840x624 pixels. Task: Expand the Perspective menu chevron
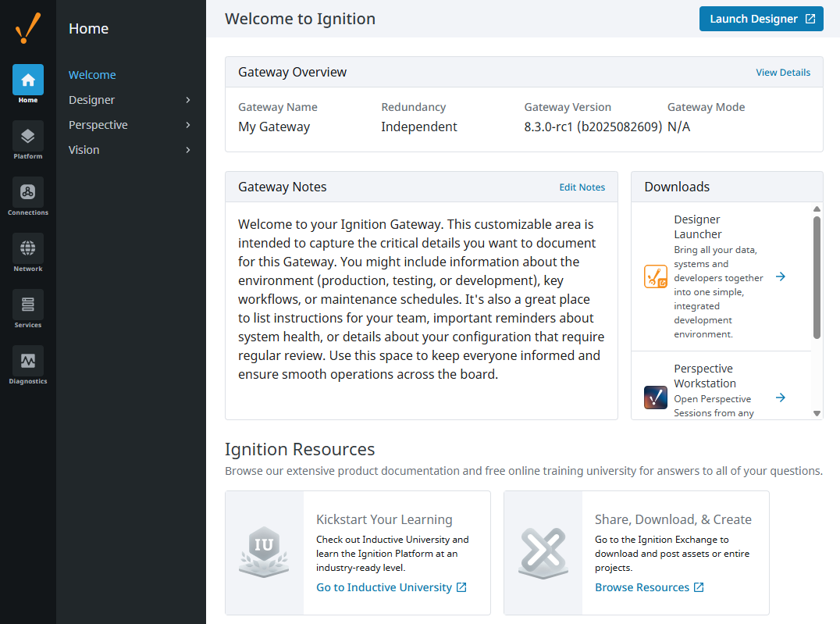coord(188,125)
